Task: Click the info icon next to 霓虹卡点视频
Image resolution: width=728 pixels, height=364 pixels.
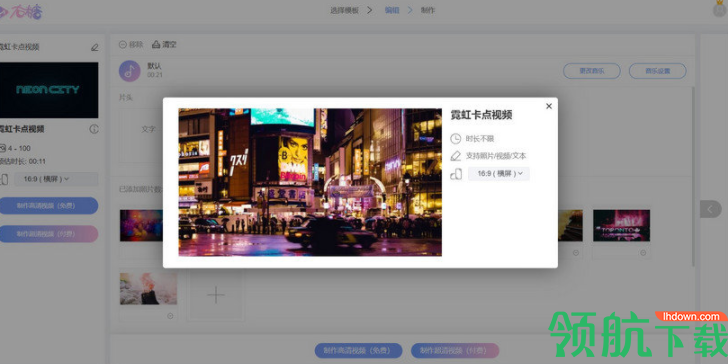Action: 94,129
